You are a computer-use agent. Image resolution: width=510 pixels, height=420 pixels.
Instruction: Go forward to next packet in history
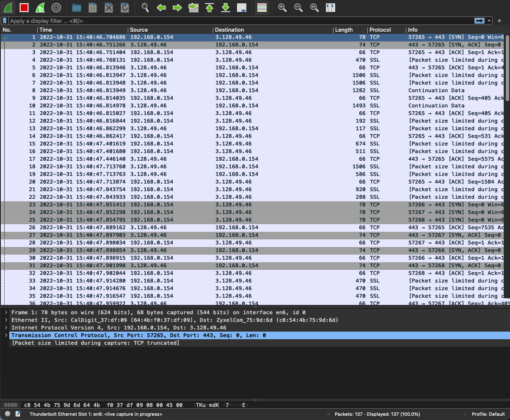[177, 8]
